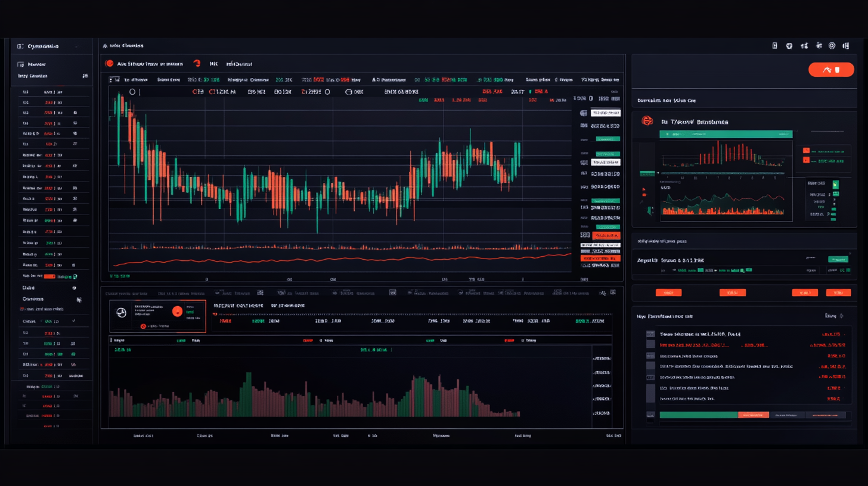Image resolution: width=868 pixels, height=486 pixels.
Task: Click the red circular app logo beside chart tabs
Action: click(x=110, y=63)
